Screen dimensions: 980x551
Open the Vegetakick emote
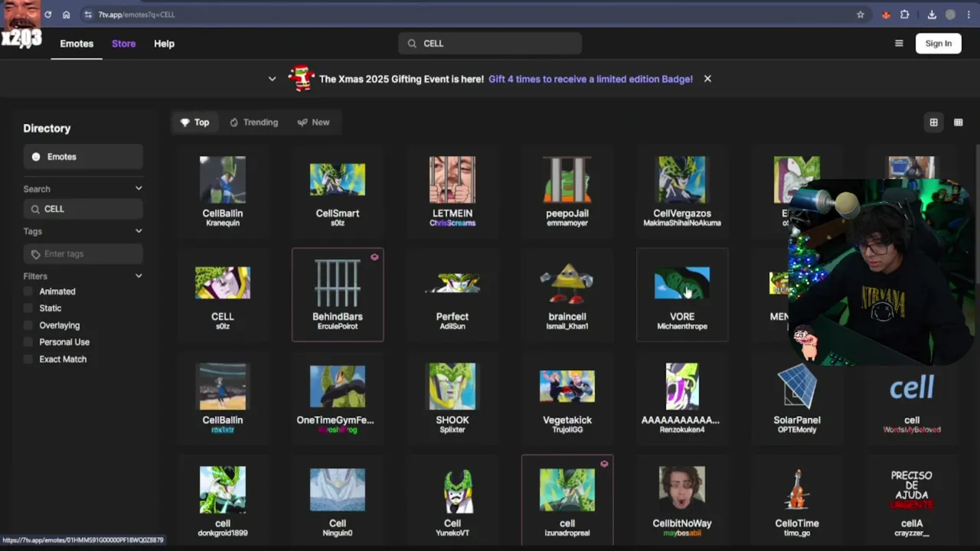(567, 398)
